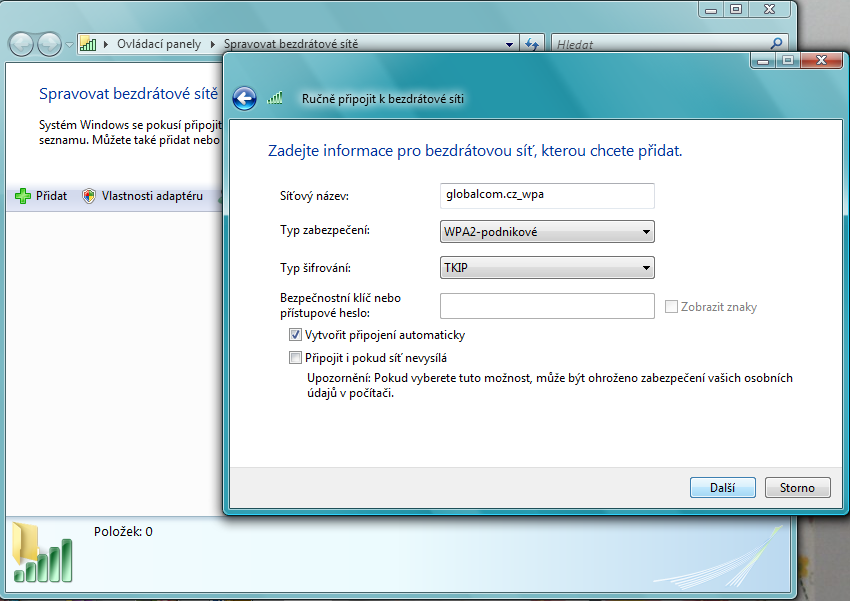
Task: Uncheck Vytvořit připojení automaticky checkbox
Action: click(x=295, y=335)
